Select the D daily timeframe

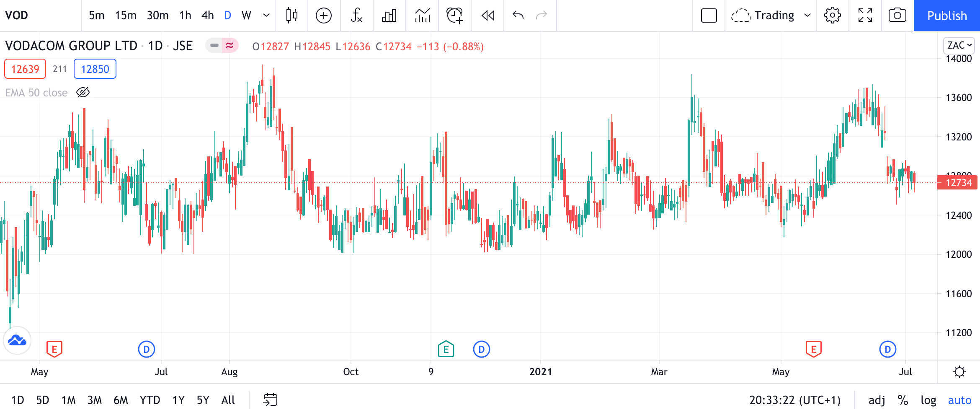click(227, 16)
